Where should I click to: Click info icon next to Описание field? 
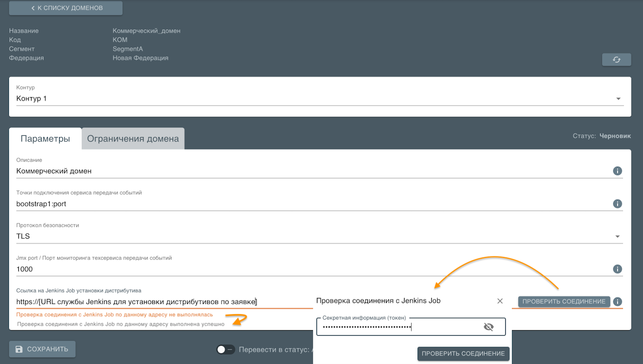point(617,171)
